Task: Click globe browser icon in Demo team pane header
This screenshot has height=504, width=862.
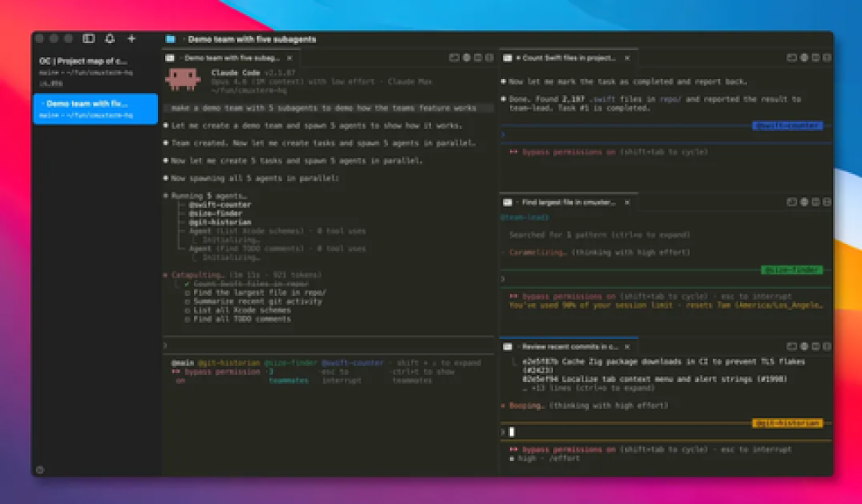Action: 467,57
